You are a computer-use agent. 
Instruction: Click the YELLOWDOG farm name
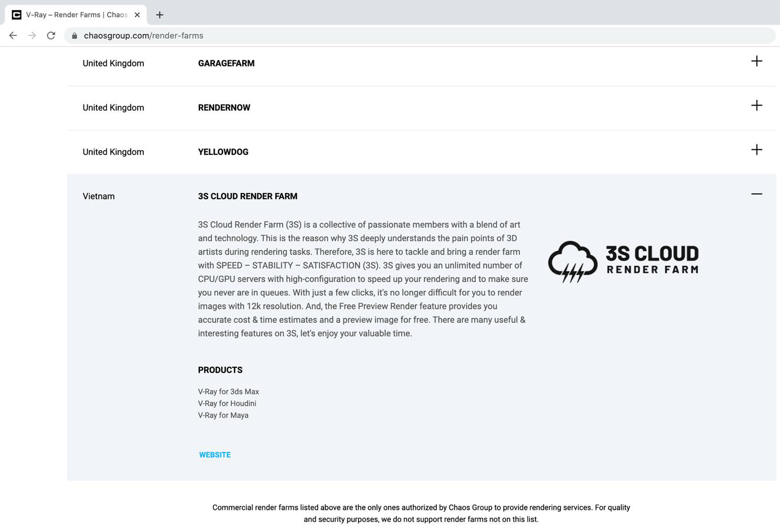pos(223,152)
